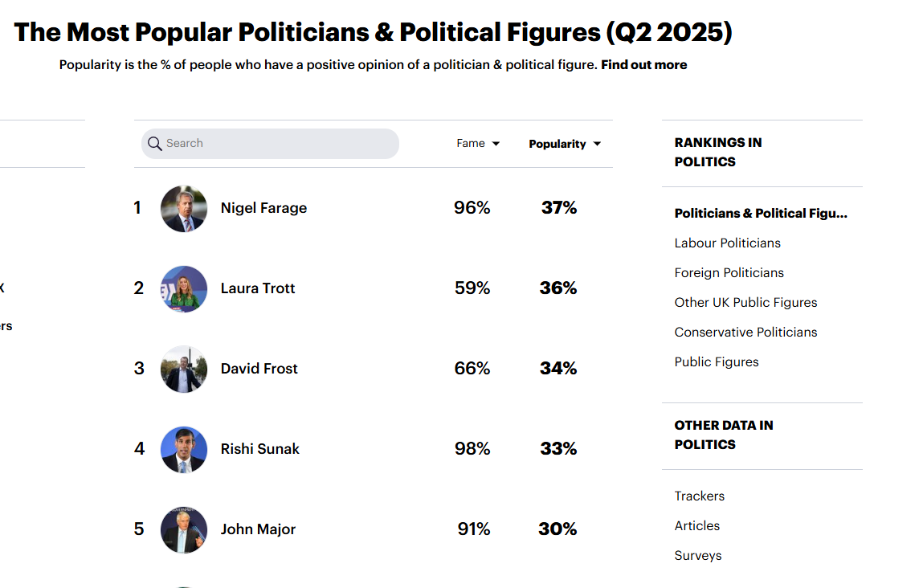The image size is (923, 588).
Task: Open Laura Trott's profile photo
Action: click(x=184, y=288)
